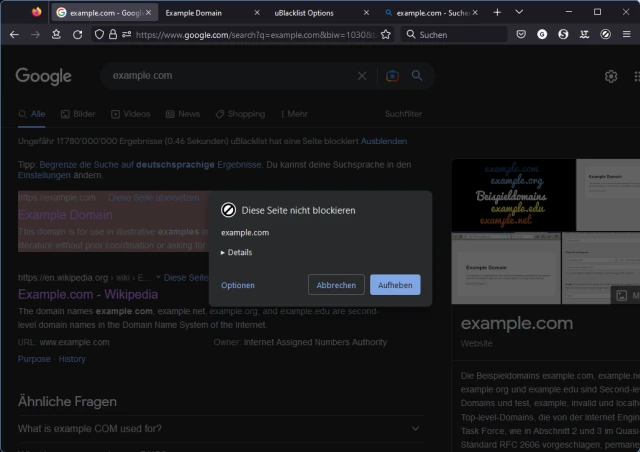This screenshot has width=640, height=452.
Task: Open tracking protection shield icon
Action: coord(100,34)
